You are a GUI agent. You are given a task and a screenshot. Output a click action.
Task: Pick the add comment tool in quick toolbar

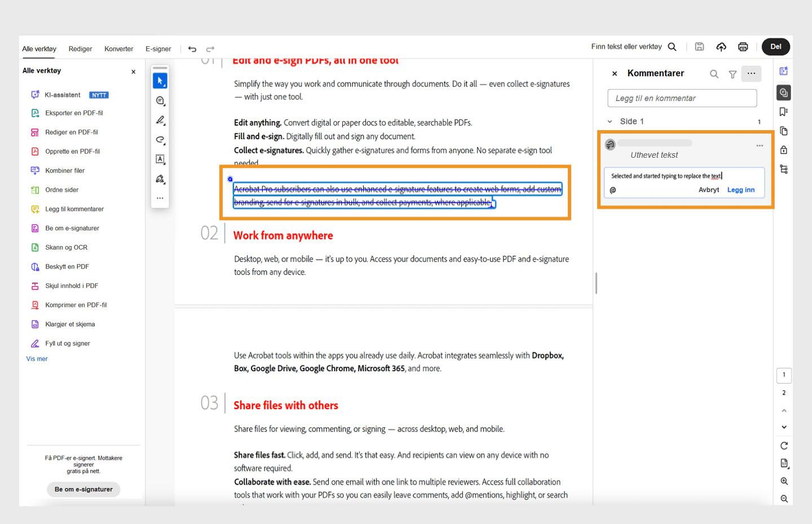160,101
